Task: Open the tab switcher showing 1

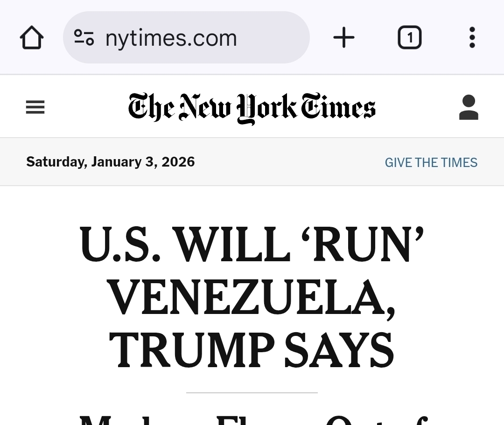Action: (x=409, y=38)
